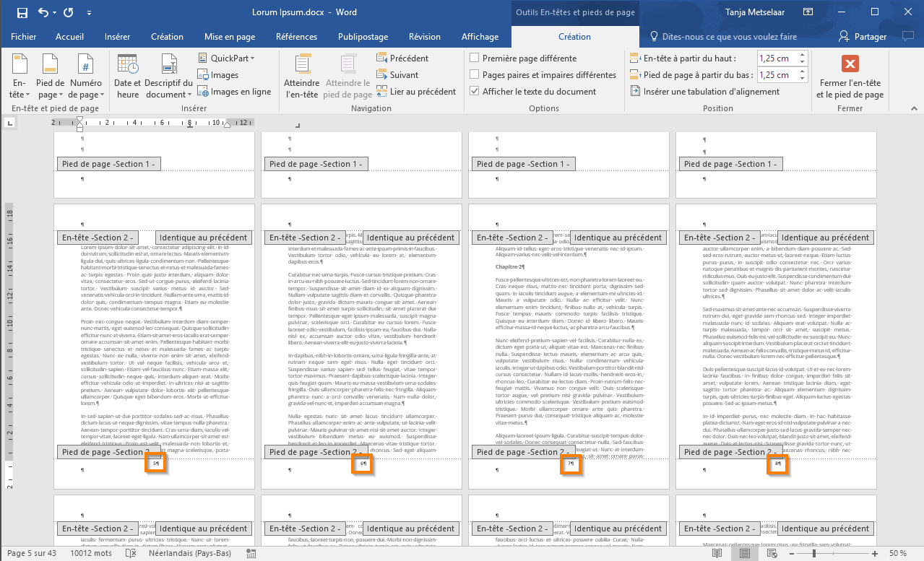Click the Redo/Repeat arrow icon
This screenshot has height=561, width=924.
pos(69,12)
